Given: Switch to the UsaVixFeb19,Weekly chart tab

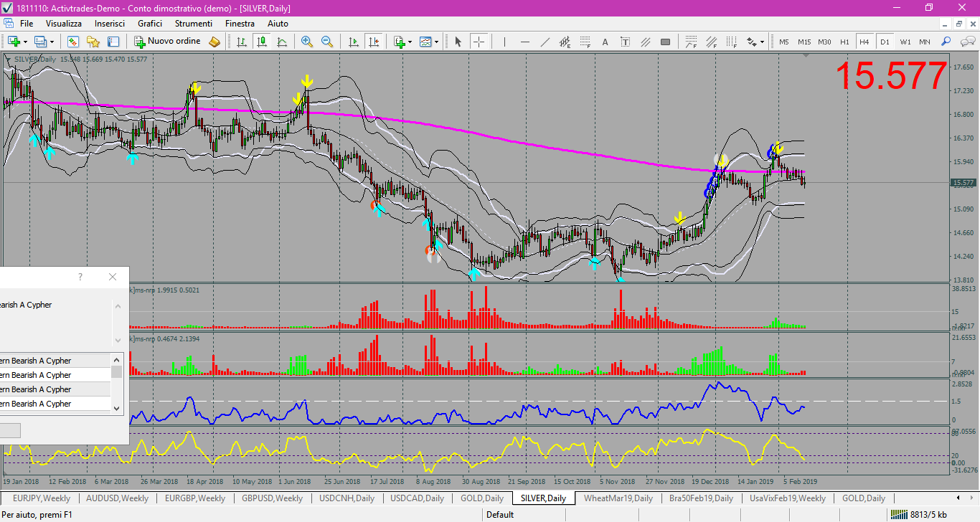Looking at the screenshot, I should point(788,498).
